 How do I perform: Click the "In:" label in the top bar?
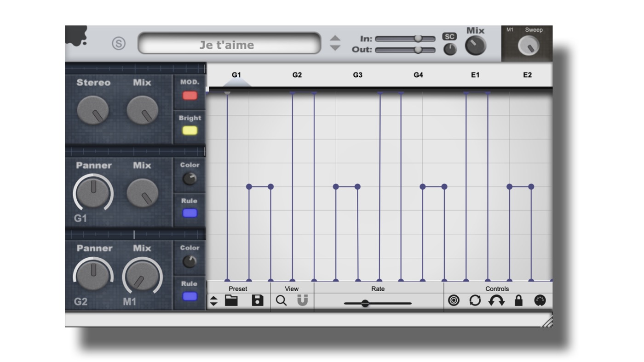click(366, 39)
